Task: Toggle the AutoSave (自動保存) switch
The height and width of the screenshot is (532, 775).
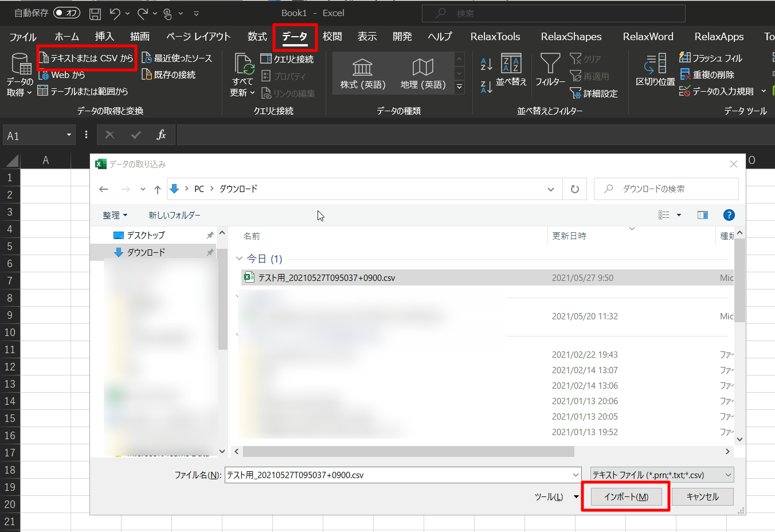Action: click(66, 13)
